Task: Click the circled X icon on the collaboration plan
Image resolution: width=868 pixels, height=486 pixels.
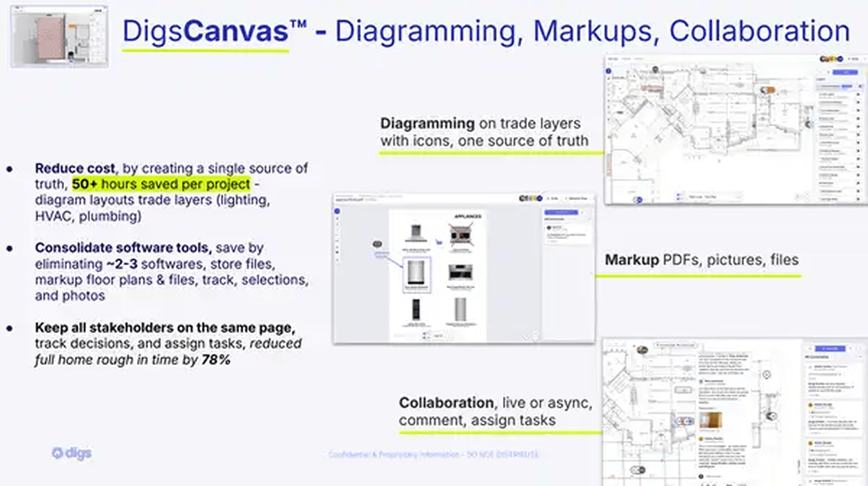Action: pos(767,374)
